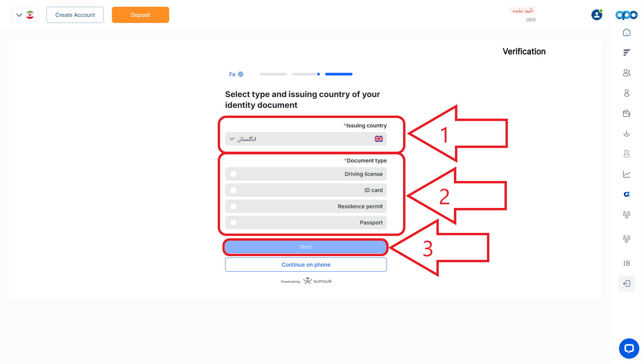
Task: Expand the Issuing country dropdown
Action: [306, 139]
